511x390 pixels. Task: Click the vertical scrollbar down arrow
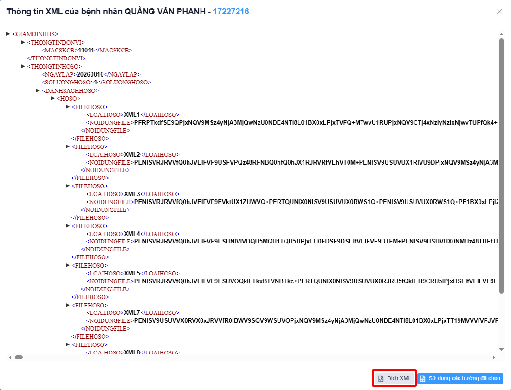point(501,349)
